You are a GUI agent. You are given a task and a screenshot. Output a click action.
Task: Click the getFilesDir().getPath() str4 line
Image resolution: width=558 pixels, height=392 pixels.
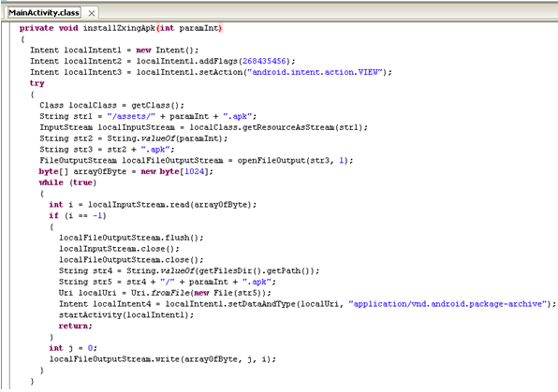(x=189, y=270)
